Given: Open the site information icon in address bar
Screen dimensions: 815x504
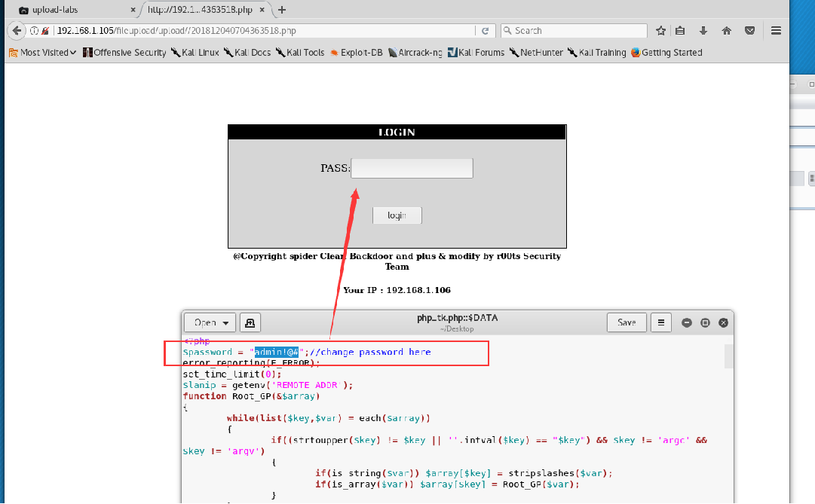Looking at the screenshot, I should pyautogui.click(x=35, y=31).
